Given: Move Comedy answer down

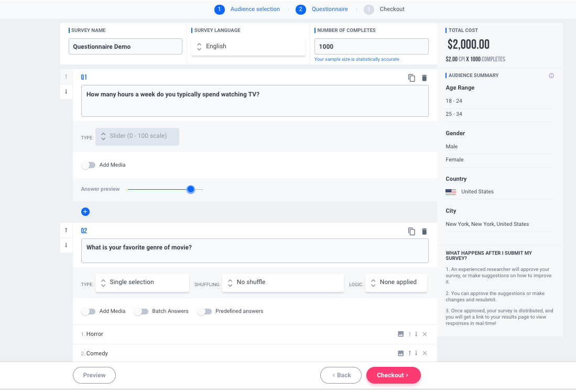Looking at the screenshot, I should click(x=416, y=353).
